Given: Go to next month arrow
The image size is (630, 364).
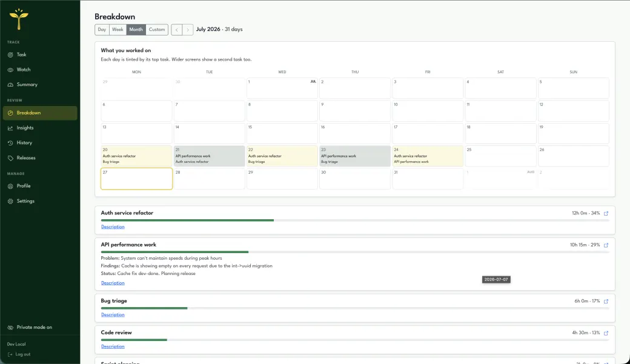Looking at the screenshot, I should pyautogui.click(x=188, y=30).
